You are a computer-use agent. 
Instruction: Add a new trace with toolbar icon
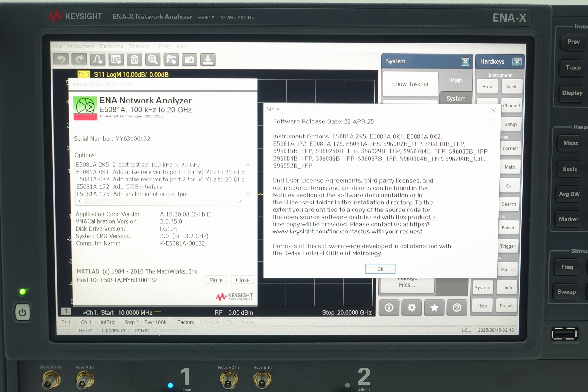point(98,59)
